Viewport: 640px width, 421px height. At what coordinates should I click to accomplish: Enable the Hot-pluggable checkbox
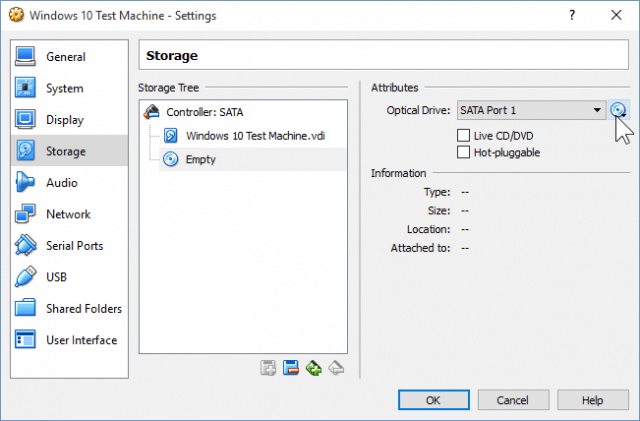(463, 152)
